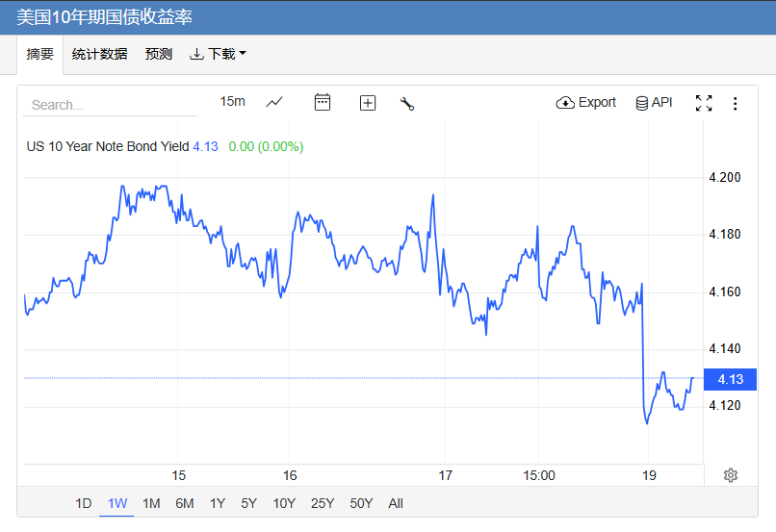Open the three-dot more options menu
This screenshot has height=532, width=776.
pyautogui.click(x=736, y=103)
